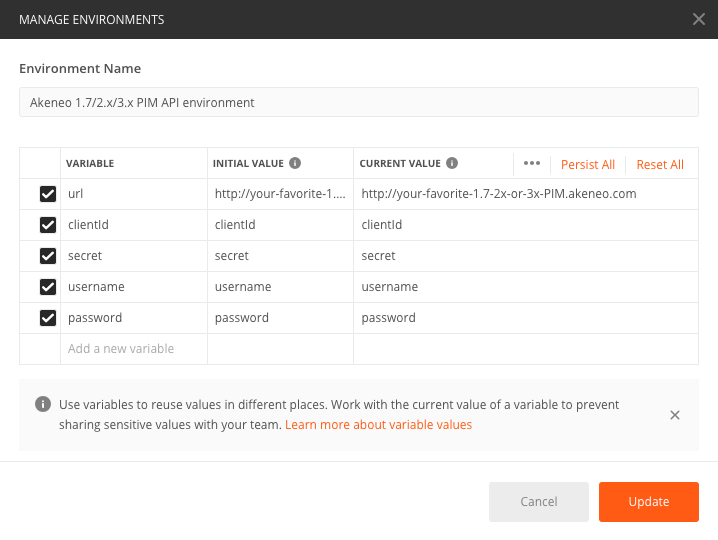Click Persist All link
The height and width of the screenshot is (540, 718).
click(587, 165)
